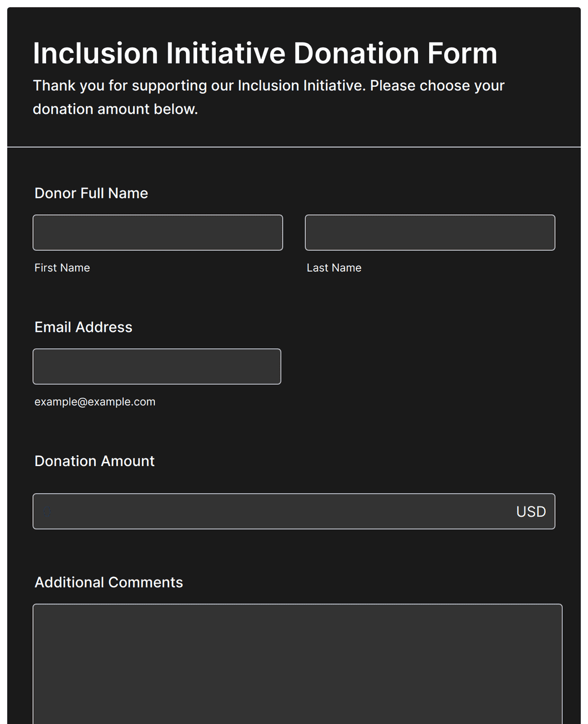The height and width of the screenshot is (724, 588).
Task: Click the word 'Donation' in the form title
Action: [356, 54]
